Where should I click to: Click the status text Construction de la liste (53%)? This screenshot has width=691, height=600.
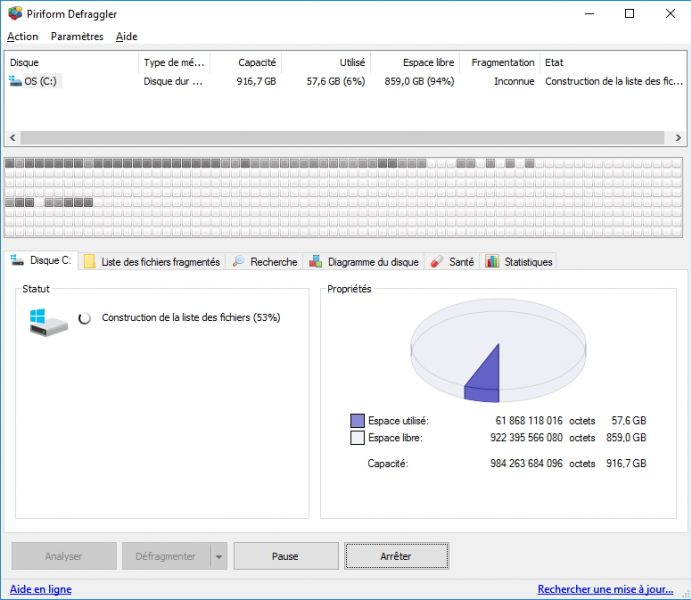tap(191, 318)
